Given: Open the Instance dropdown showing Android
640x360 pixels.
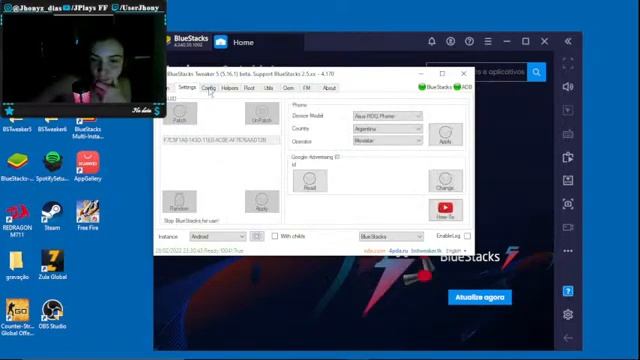Looking at the screenshot, I should tap(218, 236).
